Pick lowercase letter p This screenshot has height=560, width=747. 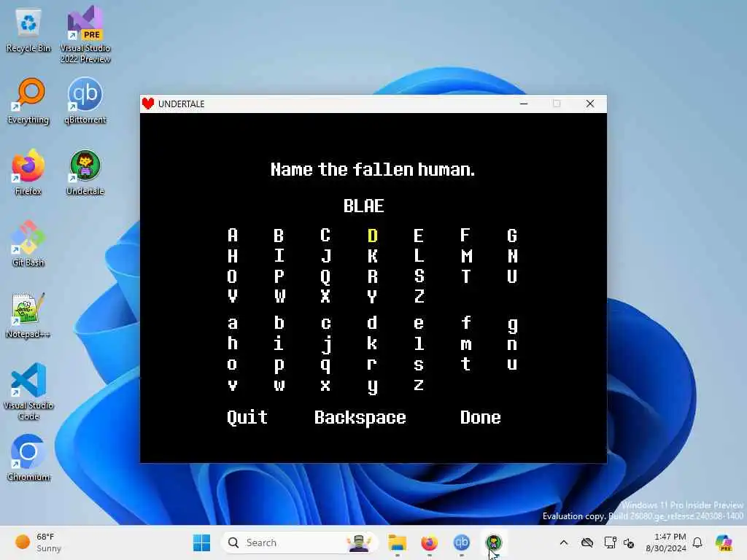point(279,366)
